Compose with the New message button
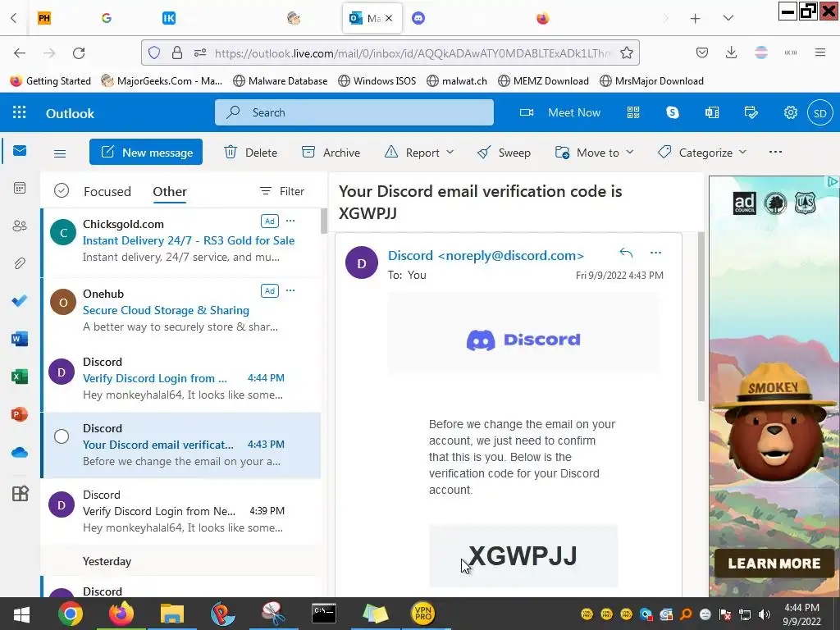Screen dimensions: 840x630 [x=146, y=152]
